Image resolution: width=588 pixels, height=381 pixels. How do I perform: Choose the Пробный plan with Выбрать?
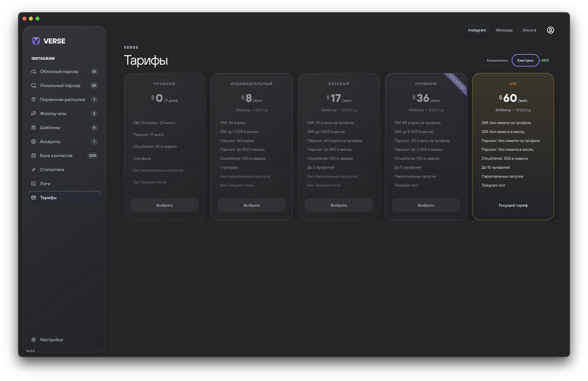pyautogui.click(x=165, y=205)
